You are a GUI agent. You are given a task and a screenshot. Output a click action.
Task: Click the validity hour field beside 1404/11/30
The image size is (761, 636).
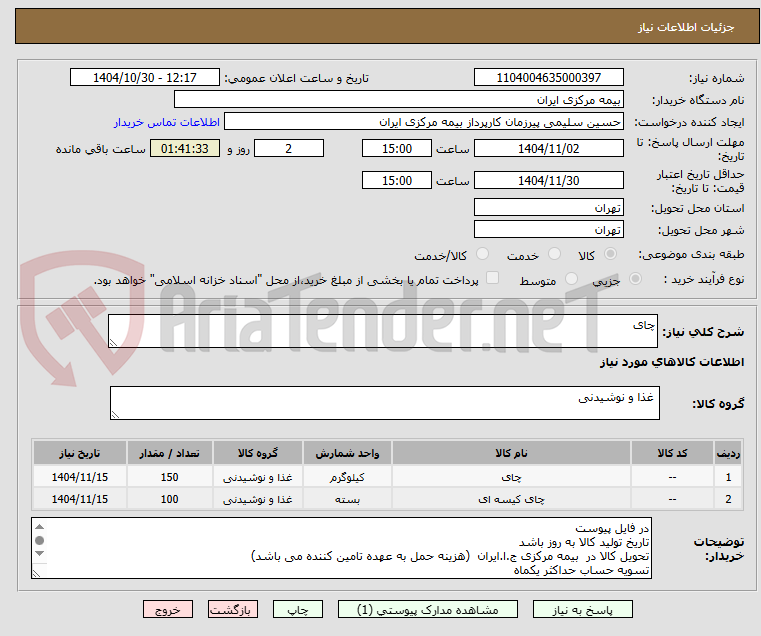coord(397,180)
